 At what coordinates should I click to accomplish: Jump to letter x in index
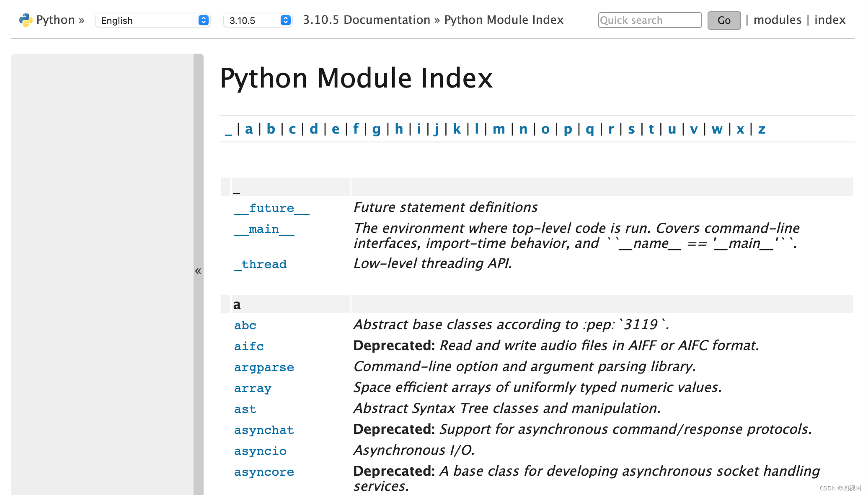point(740,129)
